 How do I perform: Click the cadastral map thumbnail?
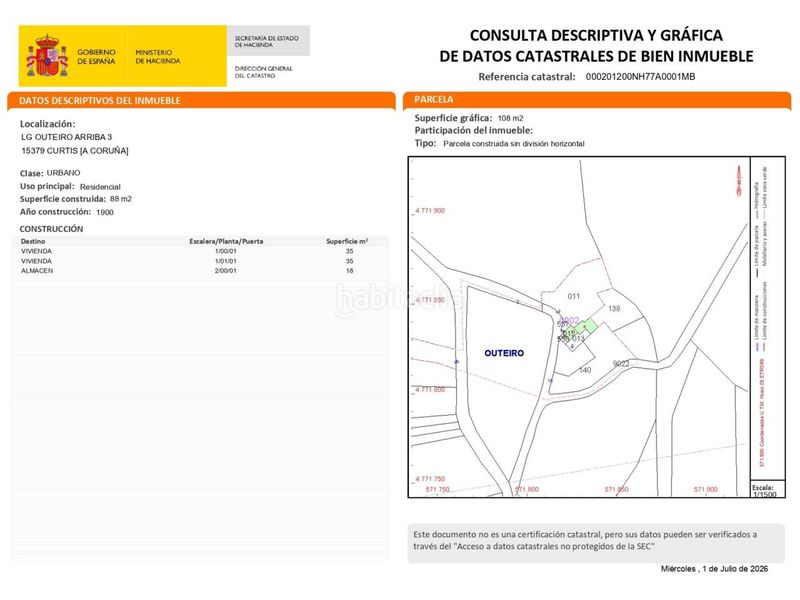click(579, 327)
